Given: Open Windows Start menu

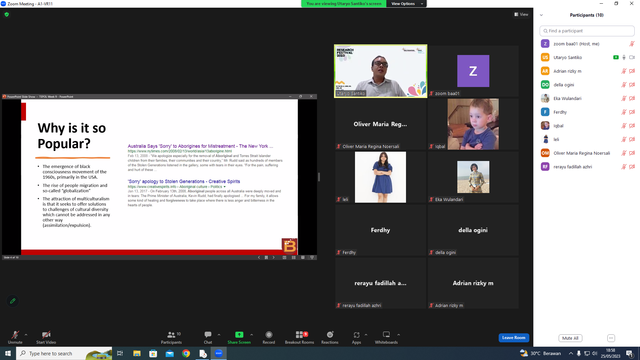Looking at the screenshot, I should point(8,353).
